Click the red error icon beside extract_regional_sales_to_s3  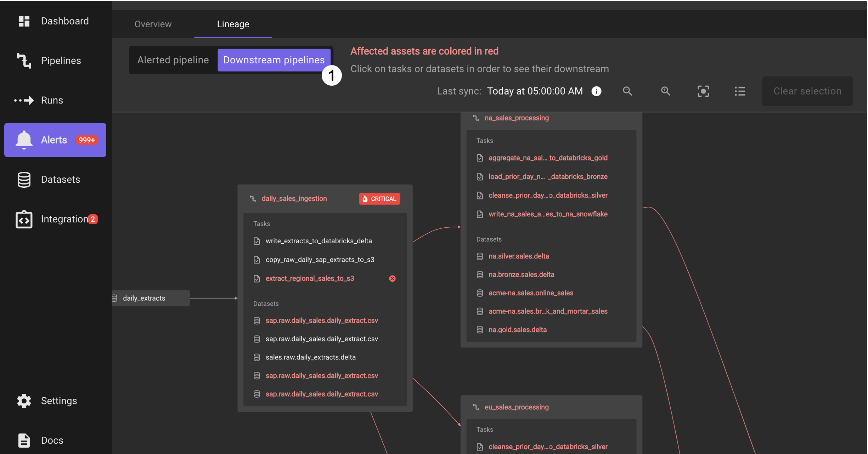392,278
